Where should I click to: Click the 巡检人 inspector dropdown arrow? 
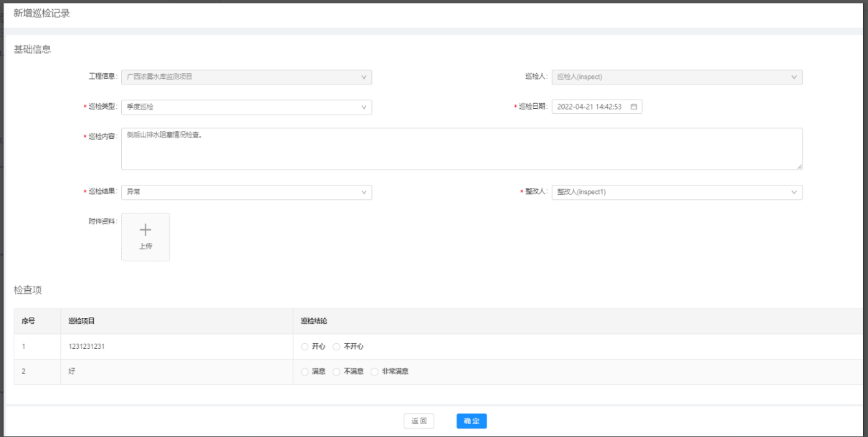coord(793,77)
